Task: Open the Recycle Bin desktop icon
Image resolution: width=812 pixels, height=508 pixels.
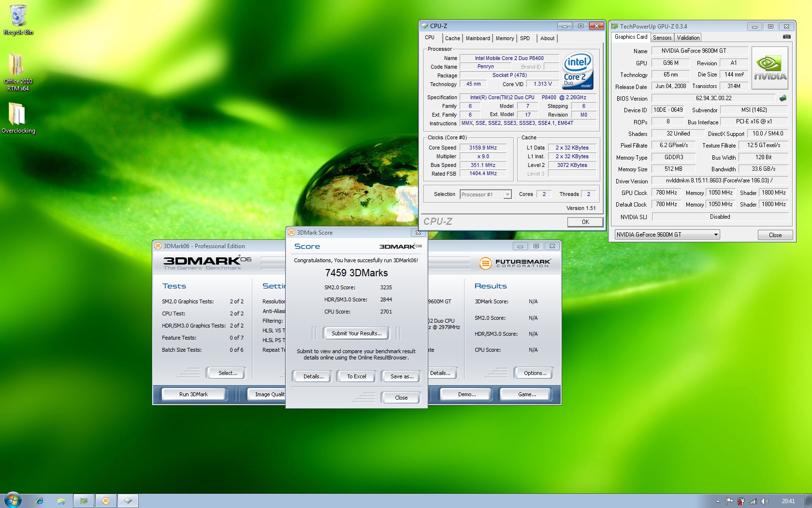Action: 18,19
